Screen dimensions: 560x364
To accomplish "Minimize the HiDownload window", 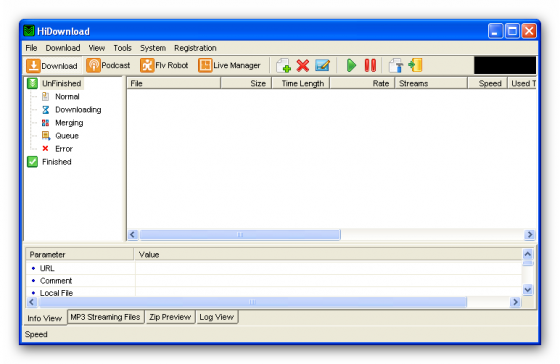I will click(495, 31).
